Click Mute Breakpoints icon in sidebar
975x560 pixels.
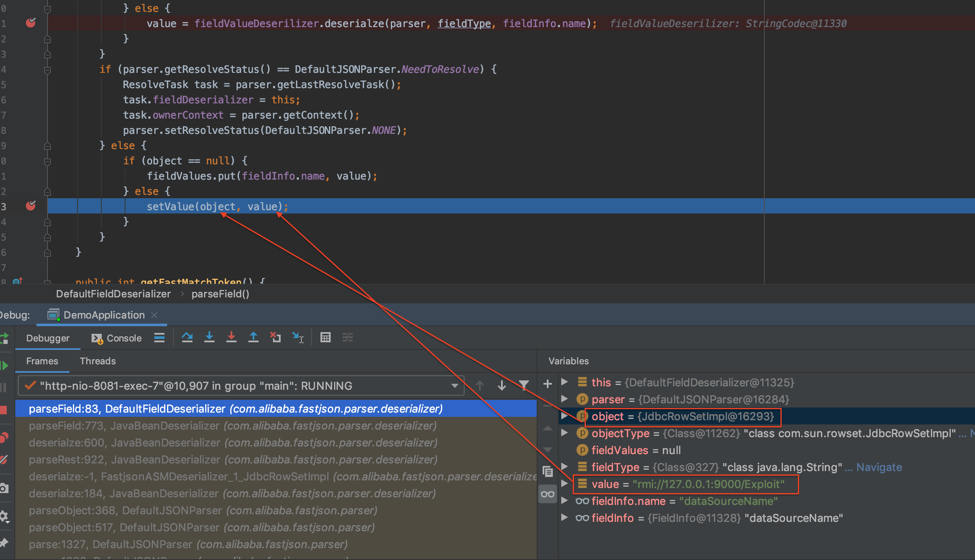(x=4, y=460)
